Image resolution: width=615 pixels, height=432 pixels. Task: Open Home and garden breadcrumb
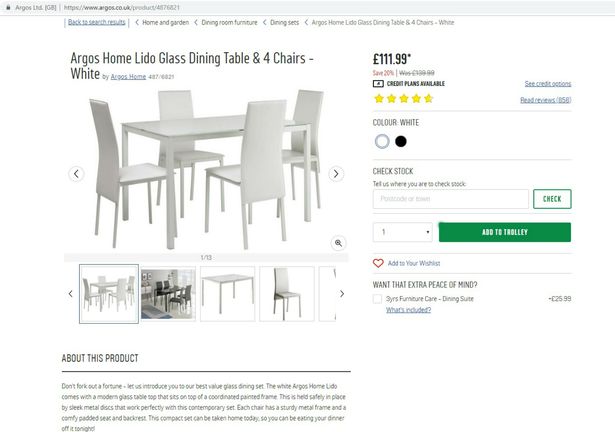(x=166, y=22)
